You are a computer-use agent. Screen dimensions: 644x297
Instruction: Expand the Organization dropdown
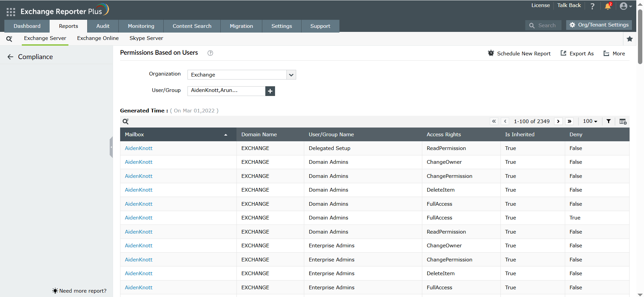pyautogui.click(x=291, y=75)
